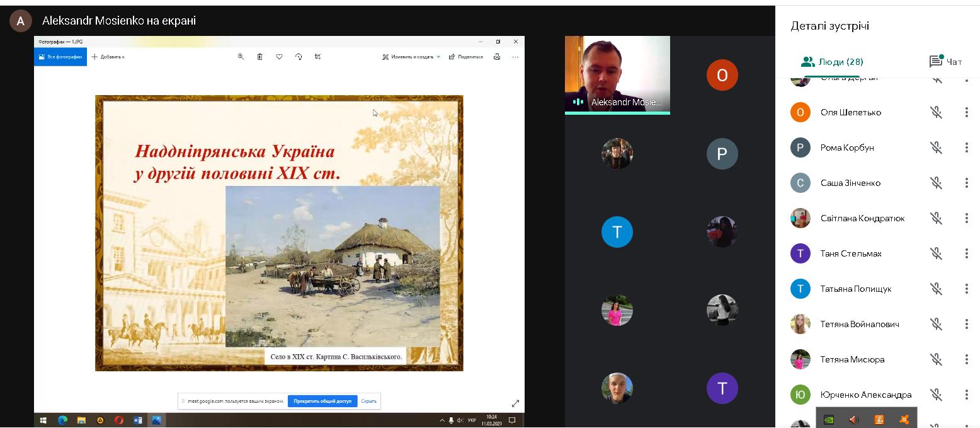Click the presenter avatar 'A' at top
This screenshot has height=428, width=980.
[21, 21]
